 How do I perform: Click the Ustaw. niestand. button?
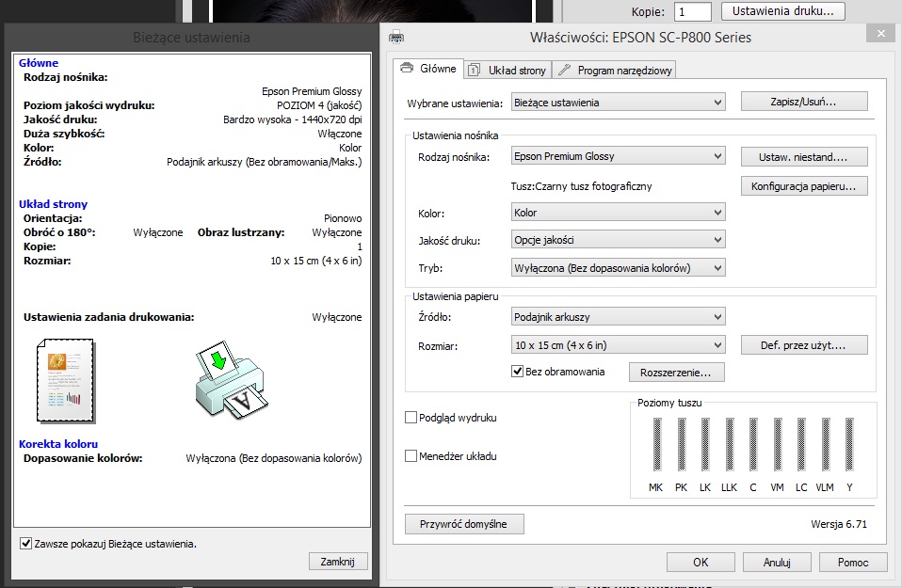804,157
